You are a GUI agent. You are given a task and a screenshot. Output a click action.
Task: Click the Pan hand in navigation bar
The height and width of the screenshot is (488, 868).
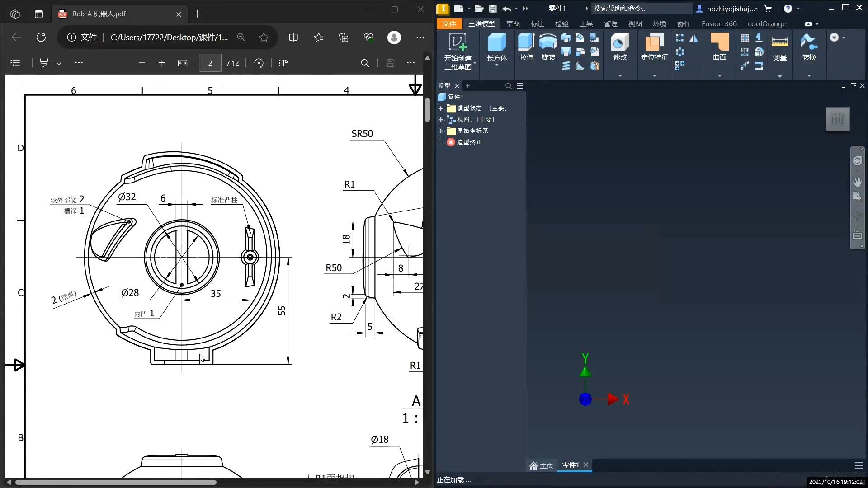coord(857,182)
